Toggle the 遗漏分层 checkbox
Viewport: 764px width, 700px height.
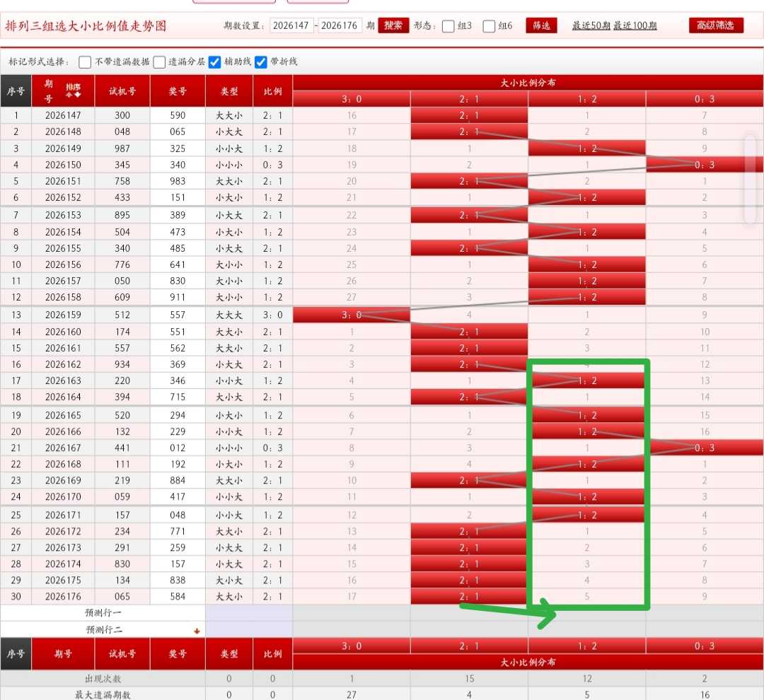click(x=159, y=62)
